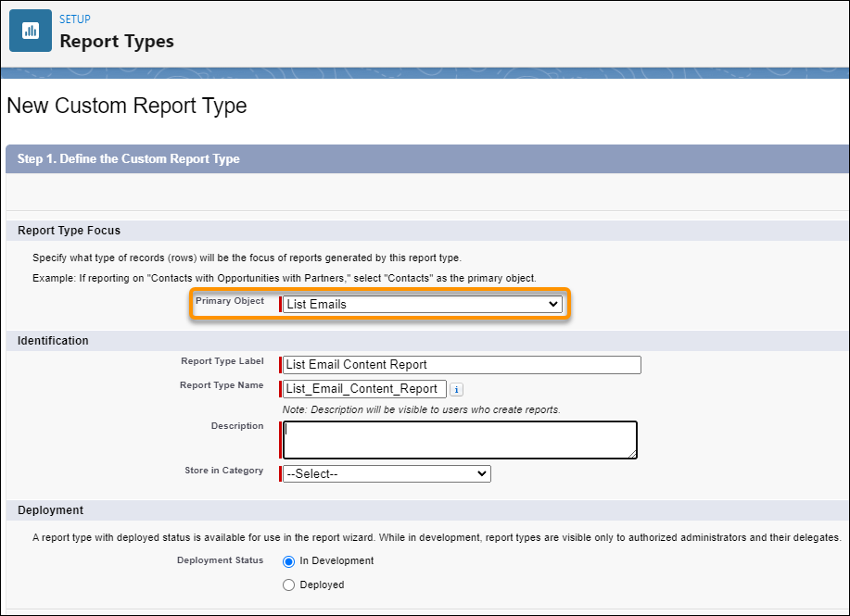Image resolution: width=850 pixels, height=616 pixels.
Task: Click the Primary Object field label
Action: (229, 301)
